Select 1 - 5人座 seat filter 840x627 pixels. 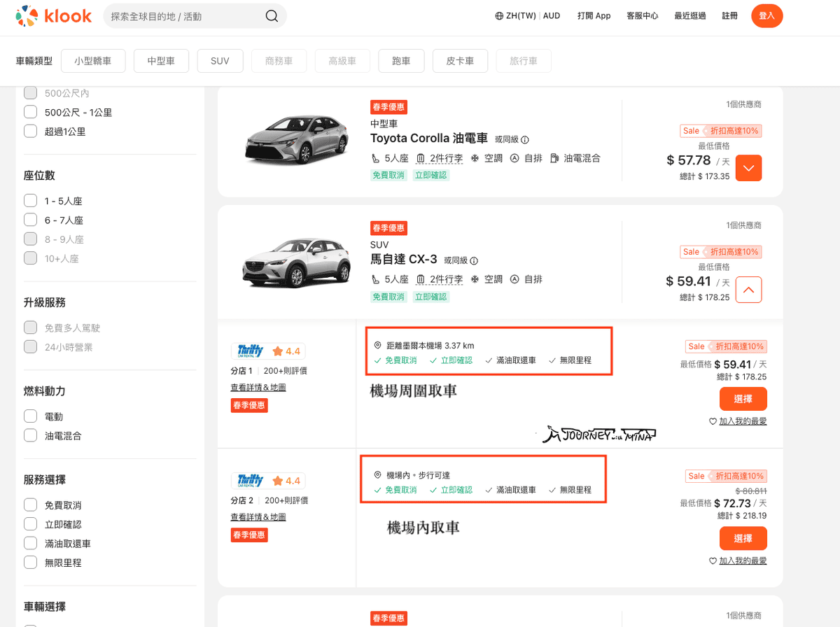pyautogui.click(x=30, y=201)
